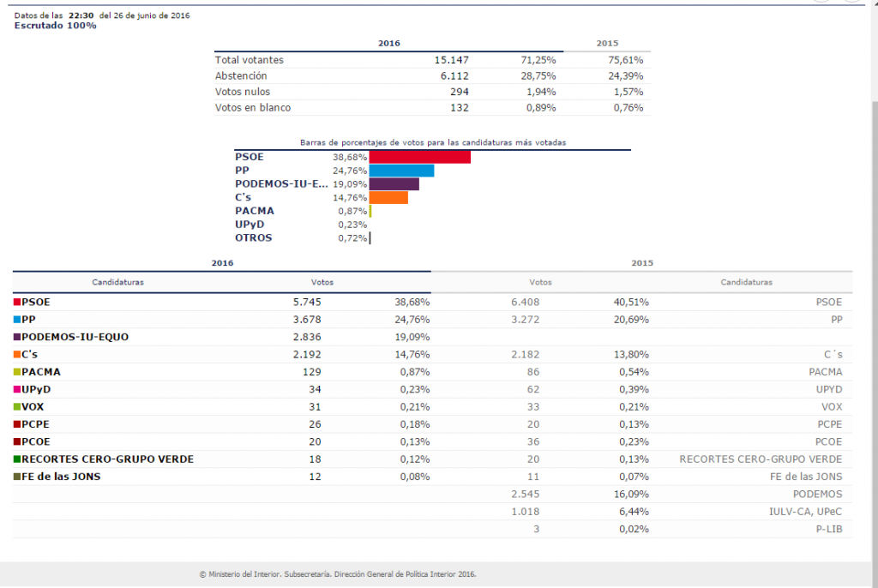878x588 pixels.
Task: Select the P-LIB percentage '0,02%'
Action: pyautogui.click(x=634, y=529)
